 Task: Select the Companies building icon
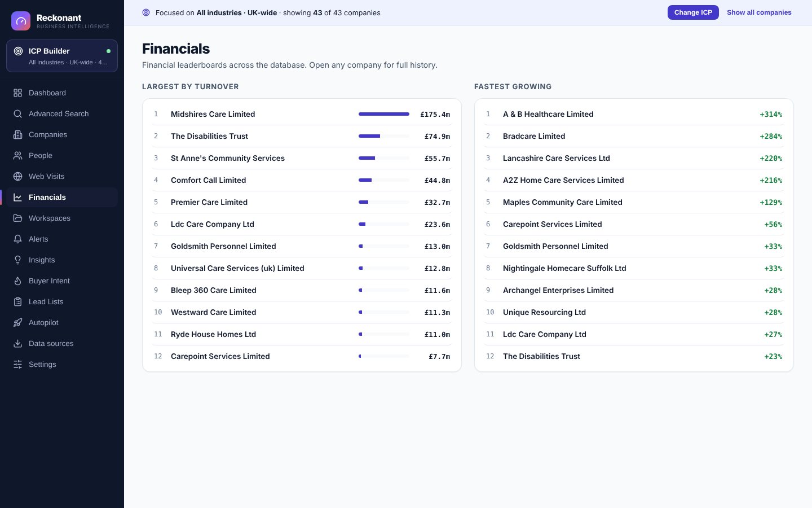[x=18, y=134]
